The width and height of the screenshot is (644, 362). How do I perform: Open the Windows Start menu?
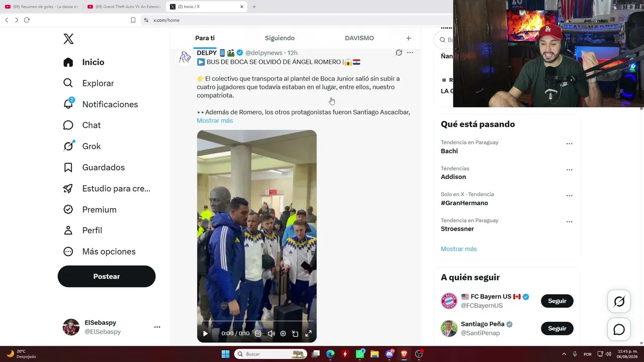tap(225, 354)
